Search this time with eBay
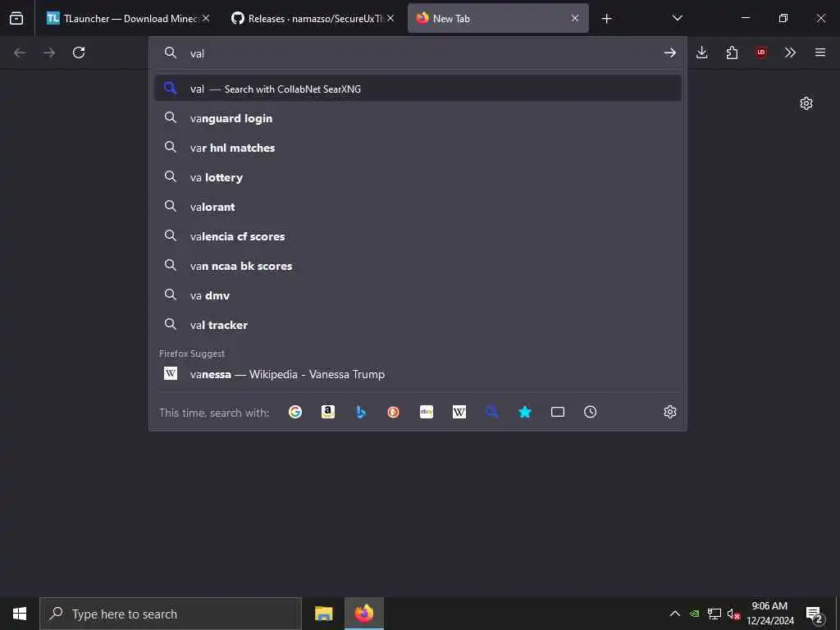Viewport: 840px width, 630px height. [x=427, y=412]
